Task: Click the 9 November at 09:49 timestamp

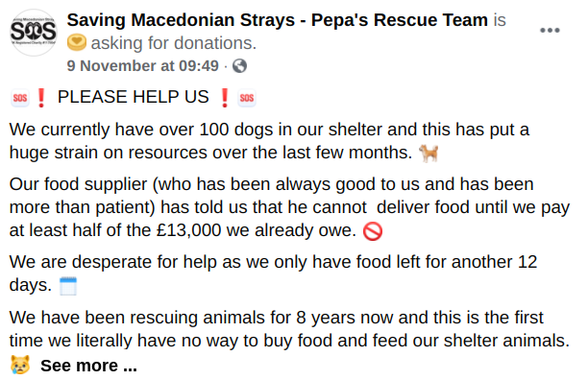Action: 142,66
